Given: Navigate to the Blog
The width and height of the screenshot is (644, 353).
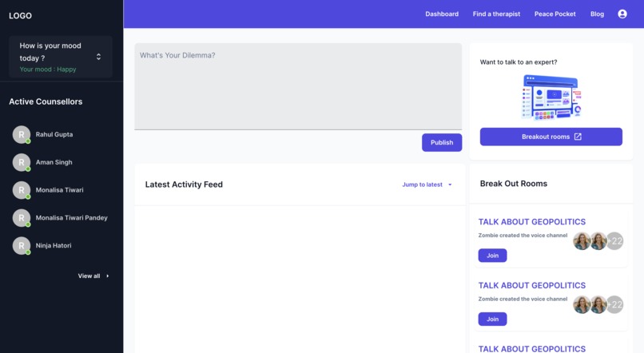Looking at the screenshot, I should (x=597, y=14).
